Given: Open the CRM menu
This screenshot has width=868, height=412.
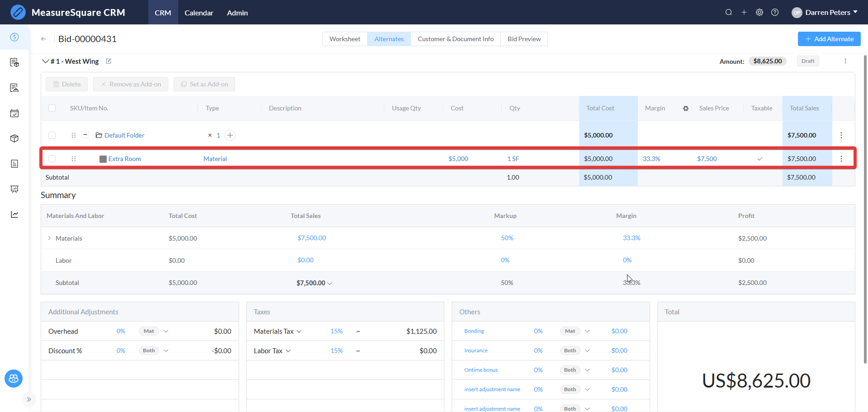Looking at the screenshot, I should tap(163, 12).
